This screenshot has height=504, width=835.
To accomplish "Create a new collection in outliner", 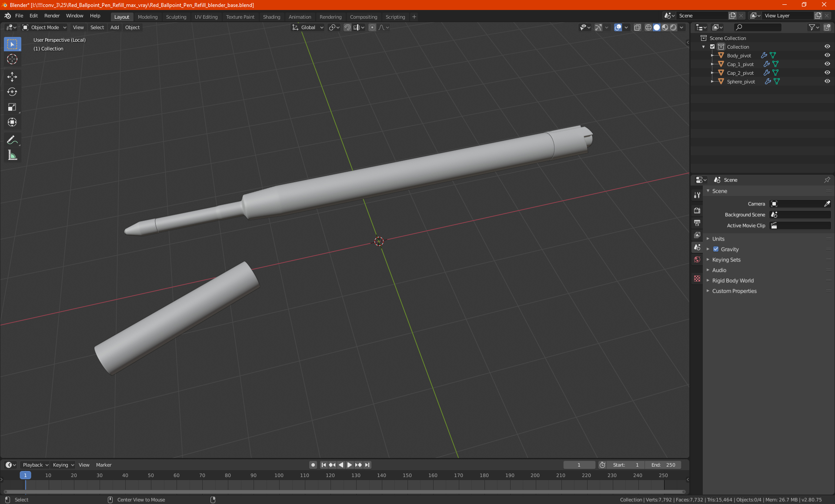I will click(x=827, y=27).
